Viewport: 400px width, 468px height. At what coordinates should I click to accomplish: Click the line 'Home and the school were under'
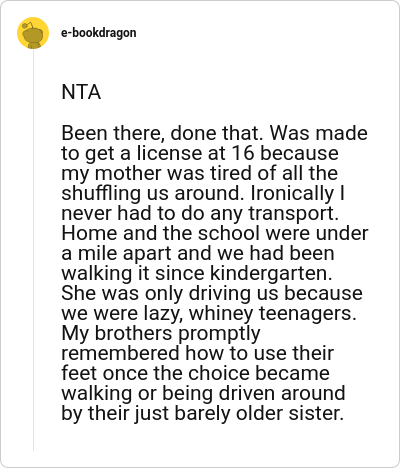pyautogui.click(x=215, y=233)
